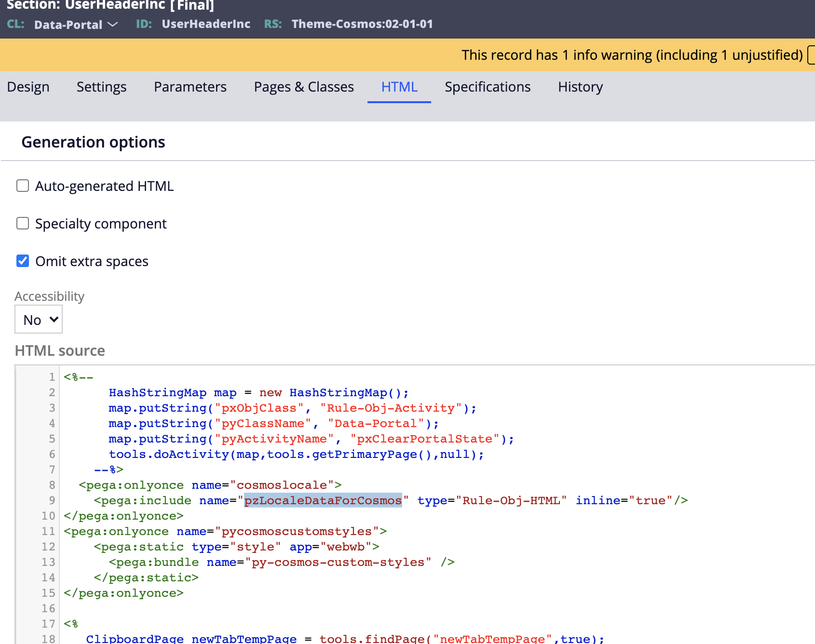Click the cosmoslocale name on line 8
Image resolution: width=815 pixels, height=644 pixels.
point(282,485)
